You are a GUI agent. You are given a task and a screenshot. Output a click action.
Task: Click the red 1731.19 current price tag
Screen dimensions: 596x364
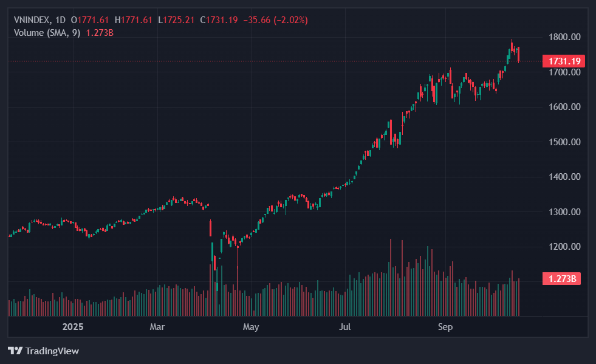[565, 61]
